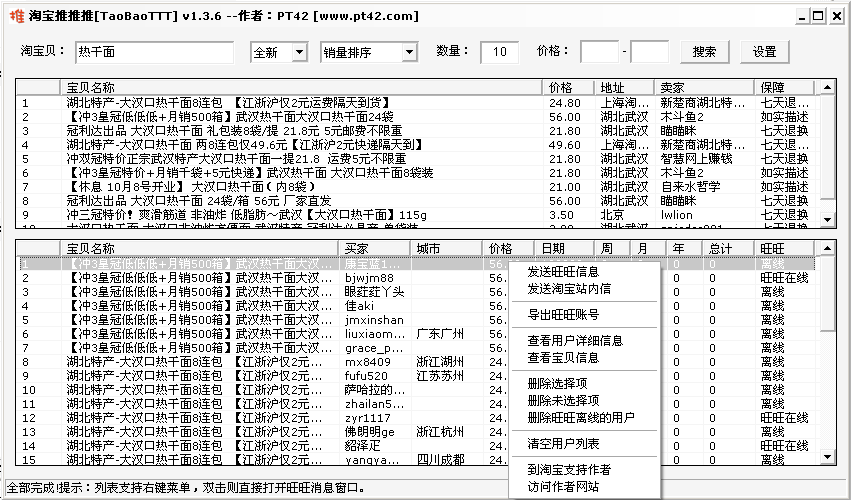Select top list row 3 冠利达出品 礼包装8袋/提
The image size is (851, 500).
pos(416,131)
